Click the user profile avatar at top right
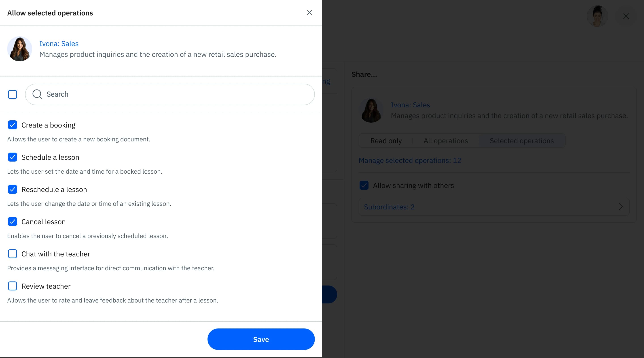The width and height of the screenshot is (644, 358). (x=597, y=16)
